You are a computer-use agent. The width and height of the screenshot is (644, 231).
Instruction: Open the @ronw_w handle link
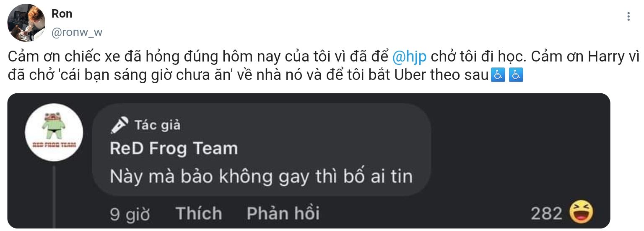point(76,32)
